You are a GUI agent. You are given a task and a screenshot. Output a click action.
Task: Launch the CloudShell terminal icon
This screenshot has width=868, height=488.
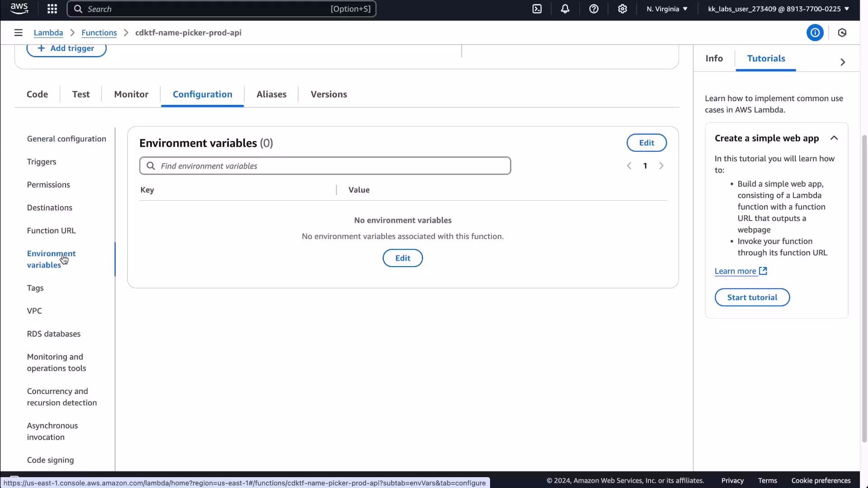[x=537, y=9]
